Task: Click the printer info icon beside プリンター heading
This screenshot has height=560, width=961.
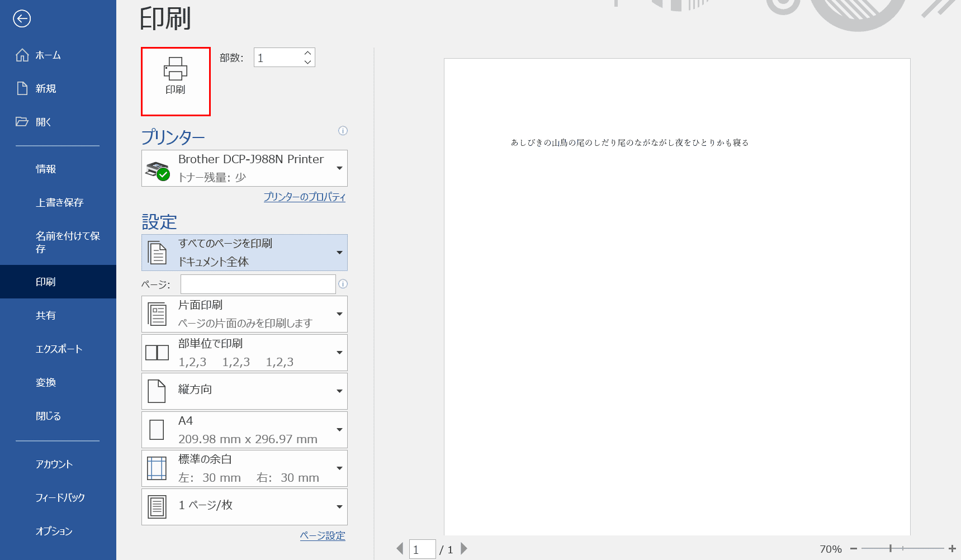Action: [343, 131]
